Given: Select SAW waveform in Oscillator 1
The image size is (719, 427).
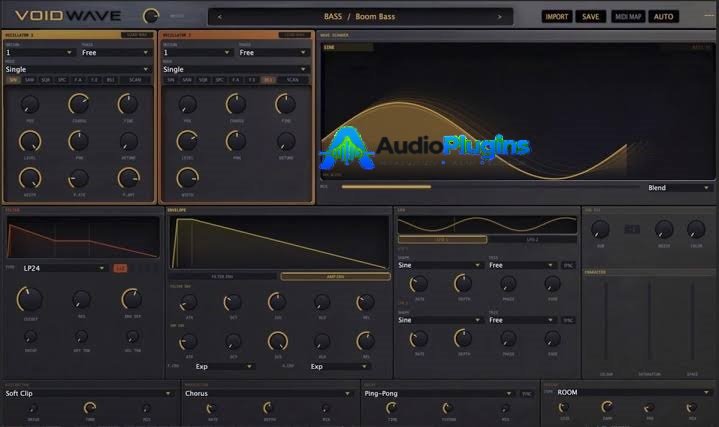Looking at the screenshot, I should pyautogui.click(x=29, y=80).
